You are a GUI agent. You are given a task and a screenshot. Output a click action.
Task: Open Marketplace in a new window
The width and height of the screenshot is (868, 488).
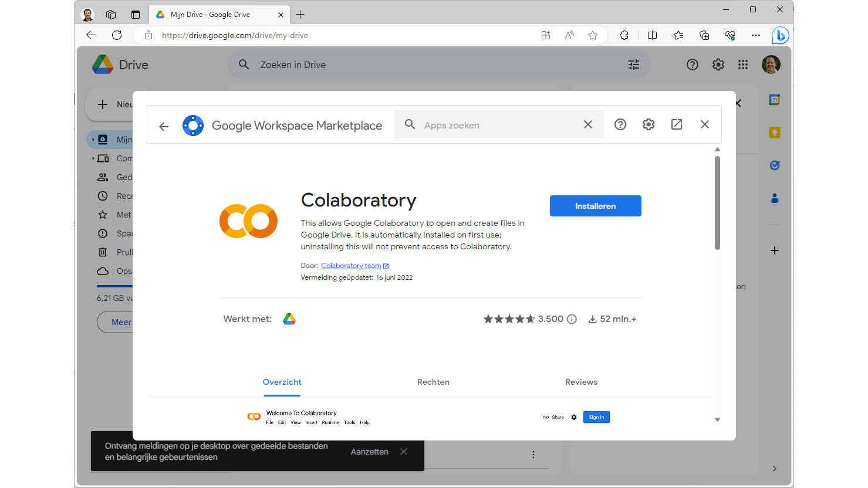[677, 124]
